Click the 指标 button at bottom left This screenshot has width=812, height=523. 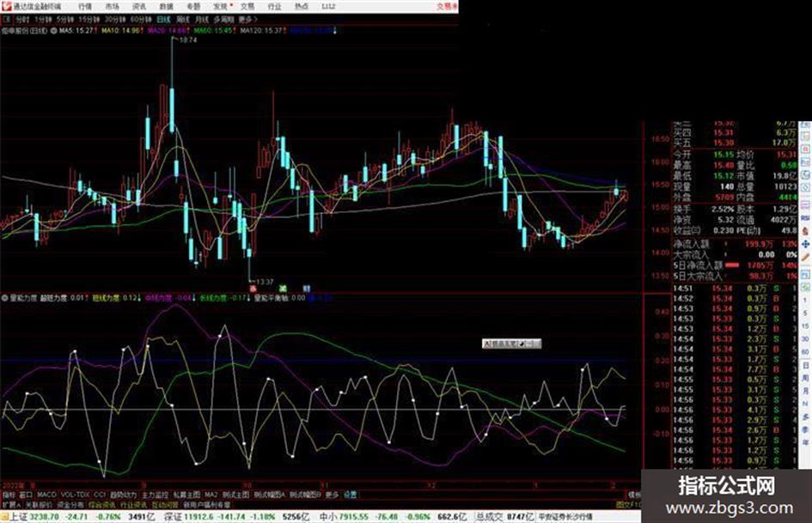9,495
